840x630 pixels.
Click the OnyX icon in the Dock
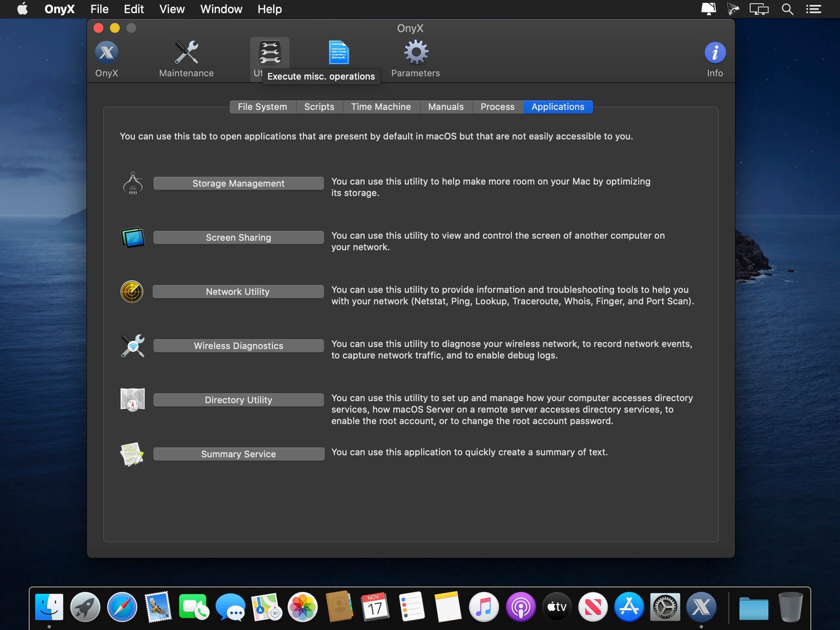(x=701, y=607)
